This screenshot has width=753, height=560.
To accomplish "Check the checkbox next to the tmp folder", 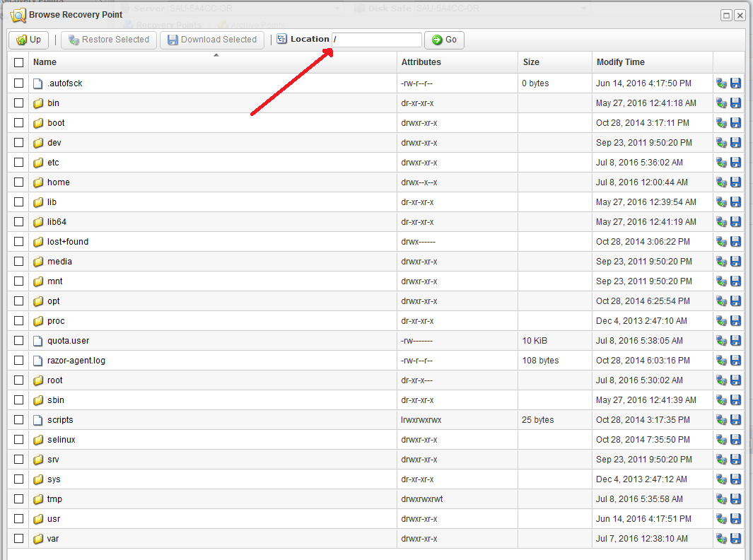I will click(18, 498).
